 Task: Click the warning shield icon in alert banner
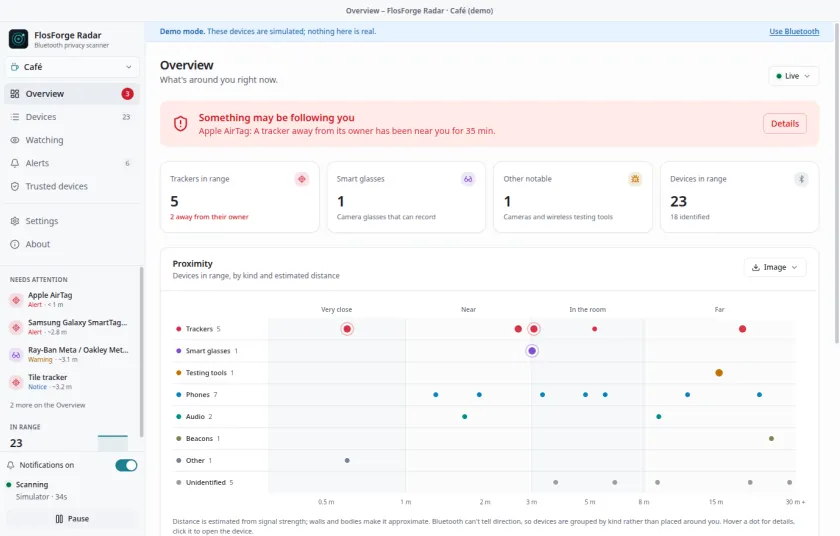(x=181, y=124)
